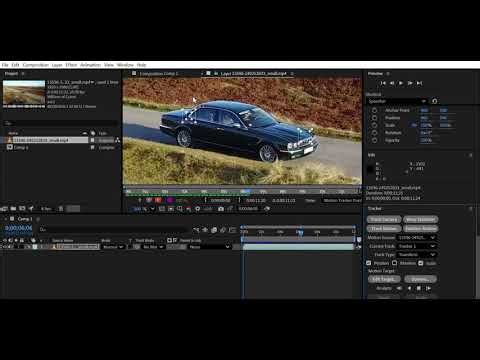Click the layer duration bar in timeline

click(298, 247)
